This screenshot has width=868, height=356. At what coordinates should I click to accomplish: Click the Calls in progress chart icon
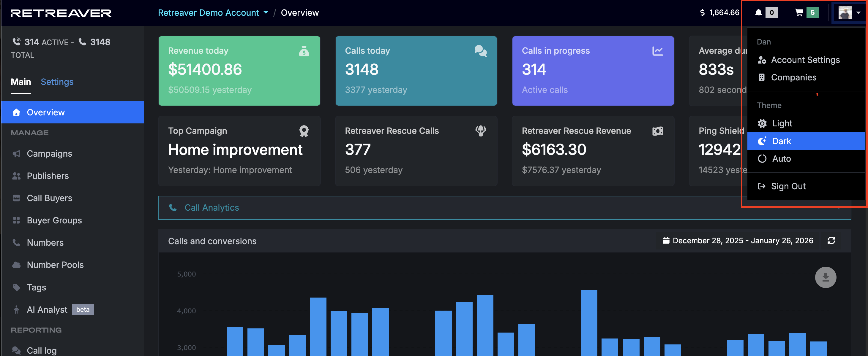657,51
